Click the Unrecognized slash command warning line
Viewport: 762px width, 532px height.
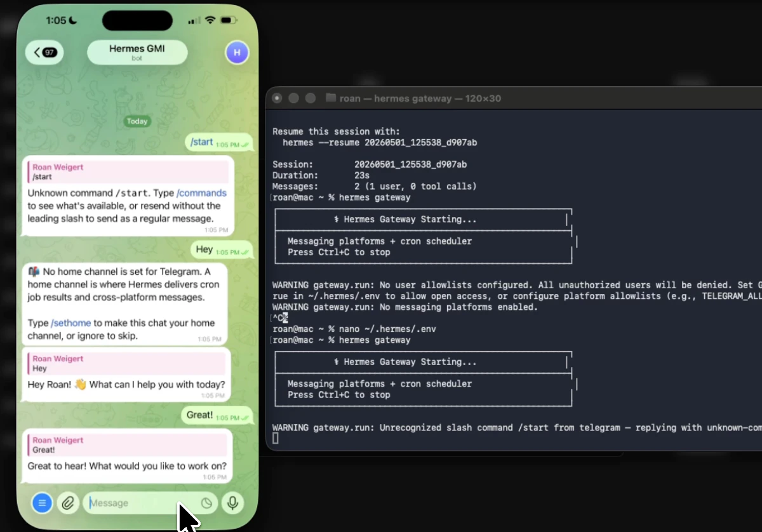[517, 428]
